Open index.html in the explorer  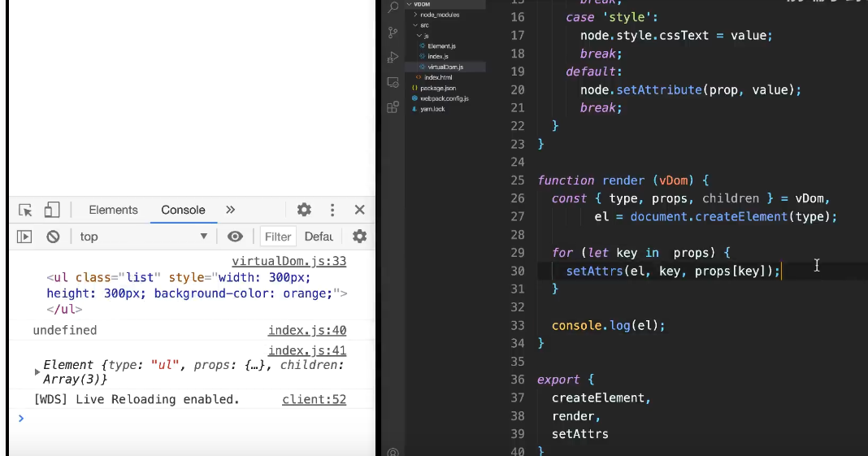pyautogui.click(x=438, y=77)
